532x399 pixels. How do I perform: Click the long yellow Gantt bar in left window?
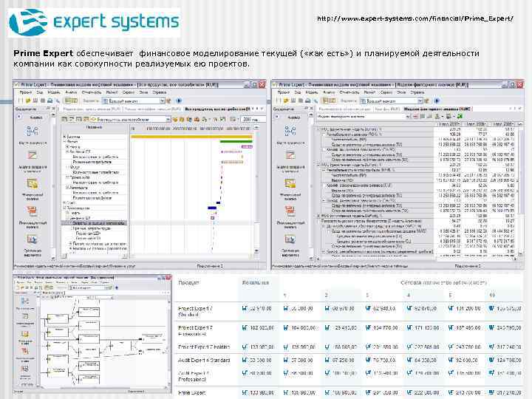pyautogui.click(x=191, y=137)
